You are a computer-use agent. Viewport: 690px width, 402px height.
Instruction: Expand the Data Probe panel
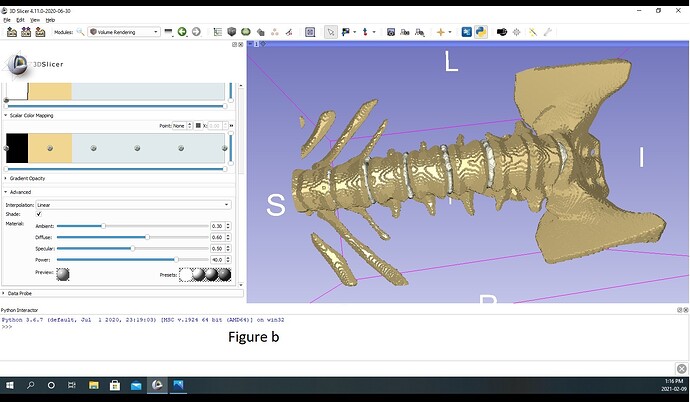click(x=20, y=294)
